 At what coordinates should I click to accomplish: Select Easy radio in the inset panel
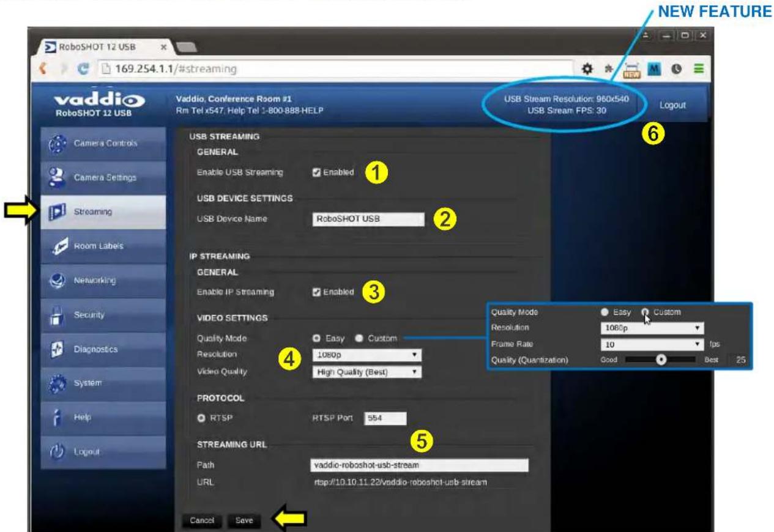click(x=605, y=311)
